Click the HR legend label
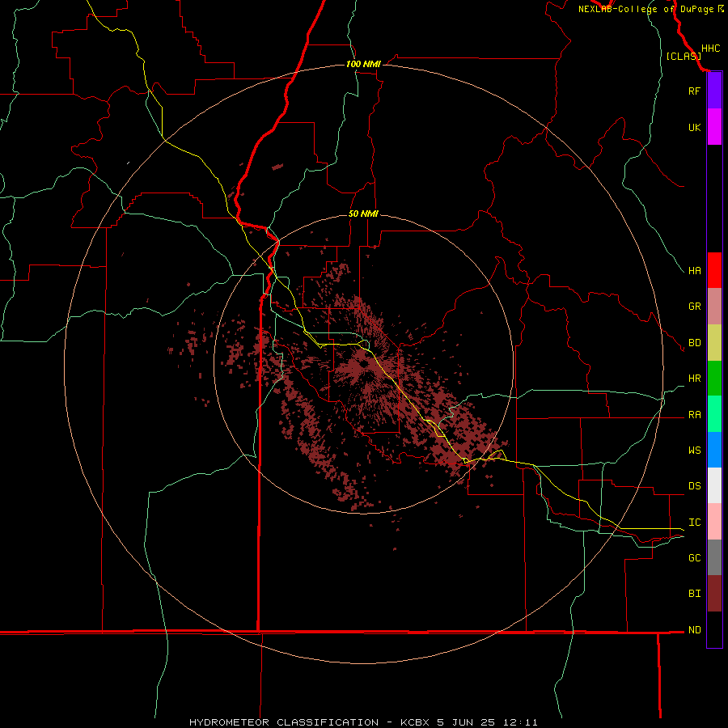Viewport: 728px width, 728px height. tap(694, 379)
